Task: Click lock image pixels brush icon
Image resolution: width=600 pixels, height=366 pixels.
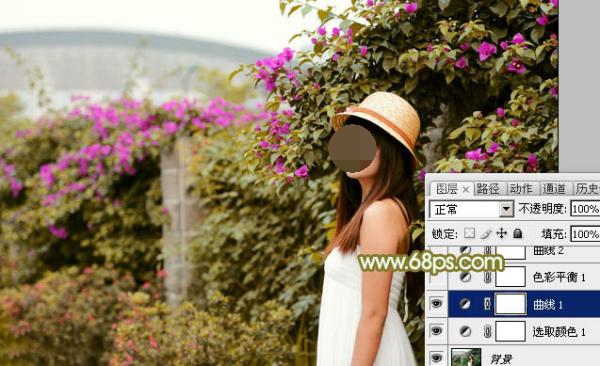Action: (486, 233)
